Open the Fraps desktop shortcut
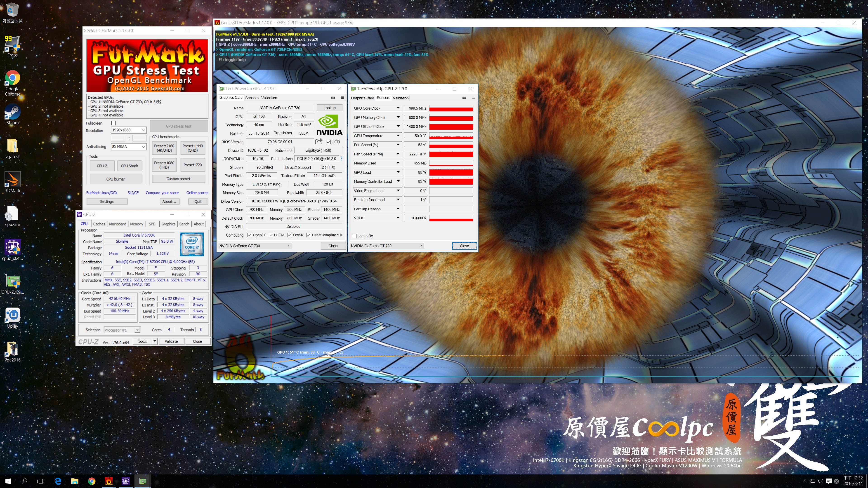The height and width of the screenshot is (488, 868). (12, 46)
